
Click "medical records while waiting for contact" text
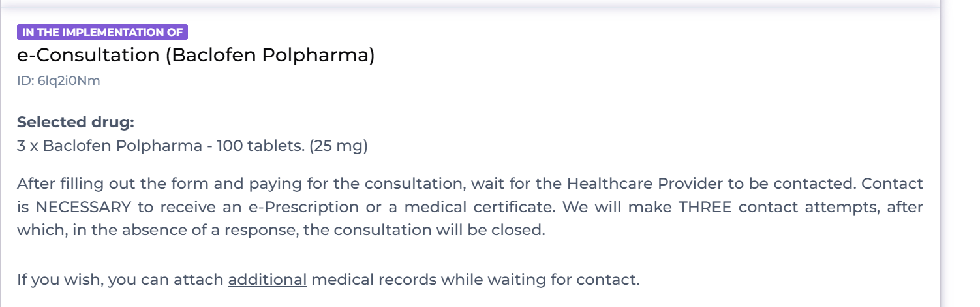475,280
